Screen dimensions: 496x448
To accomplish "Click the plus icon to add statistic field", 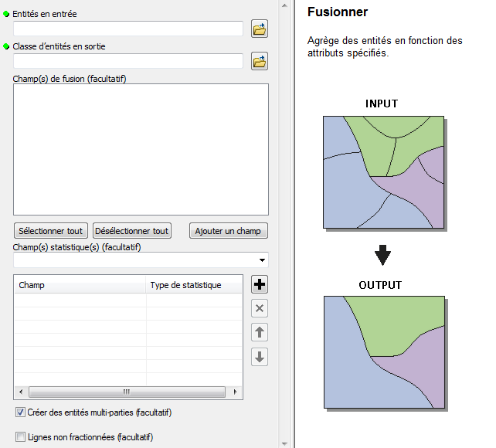I will tap(260, 284).
